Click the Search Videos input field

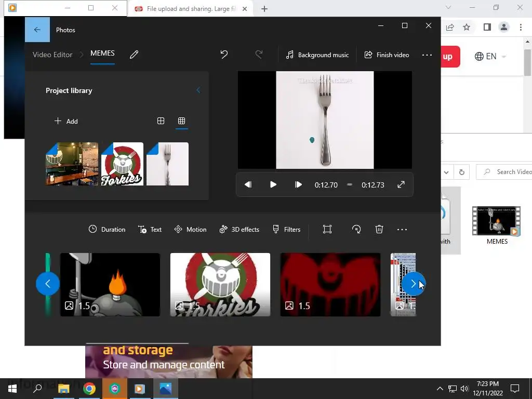[x=504, y=172]
